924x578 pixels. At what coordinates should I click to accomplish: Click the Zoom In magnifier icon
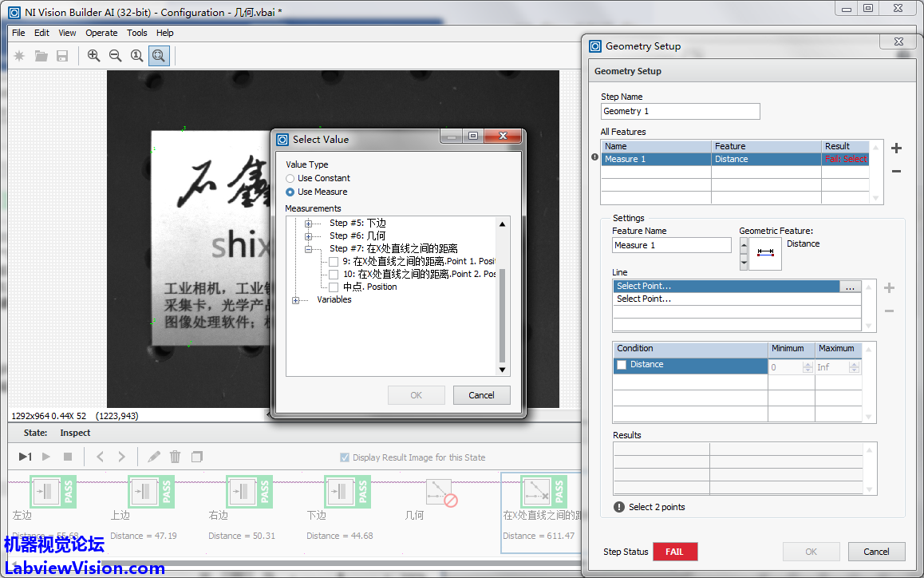[x=94, y=56]
